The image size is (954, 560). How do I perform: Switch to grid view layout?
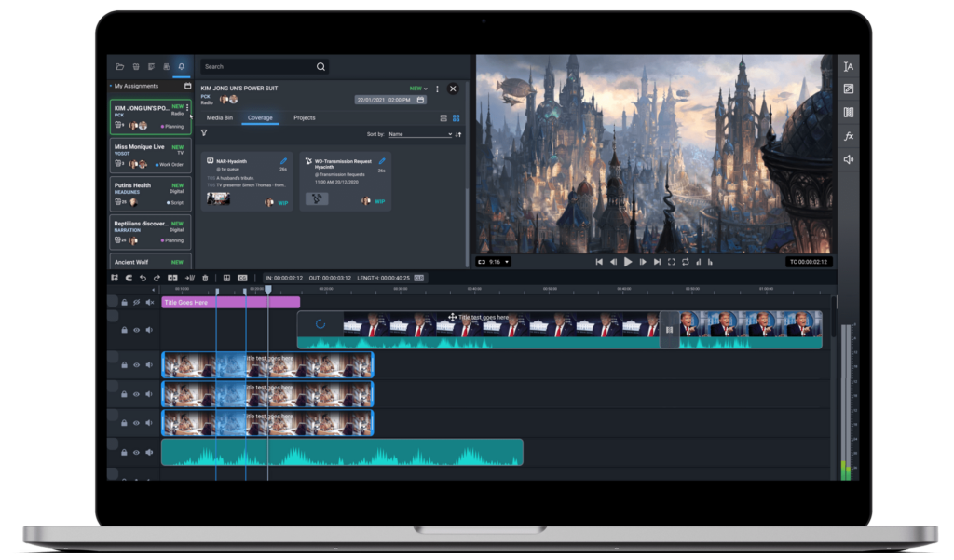pyautogui.click(x=456, y=118)
